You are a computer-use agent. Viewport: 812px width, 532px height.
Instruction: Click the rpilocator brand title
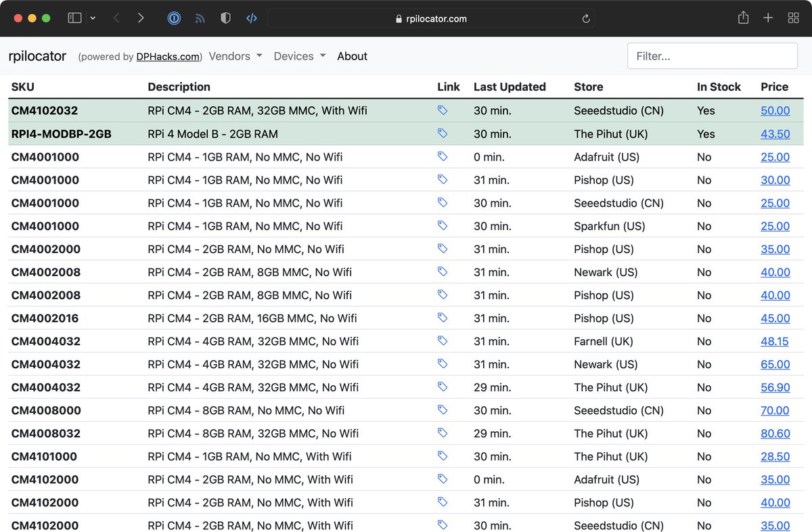pyautogui.click(x=37, y=56)
